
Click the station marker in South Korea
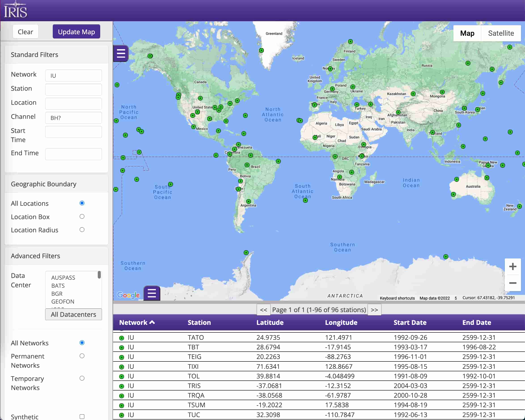(464, 108)
